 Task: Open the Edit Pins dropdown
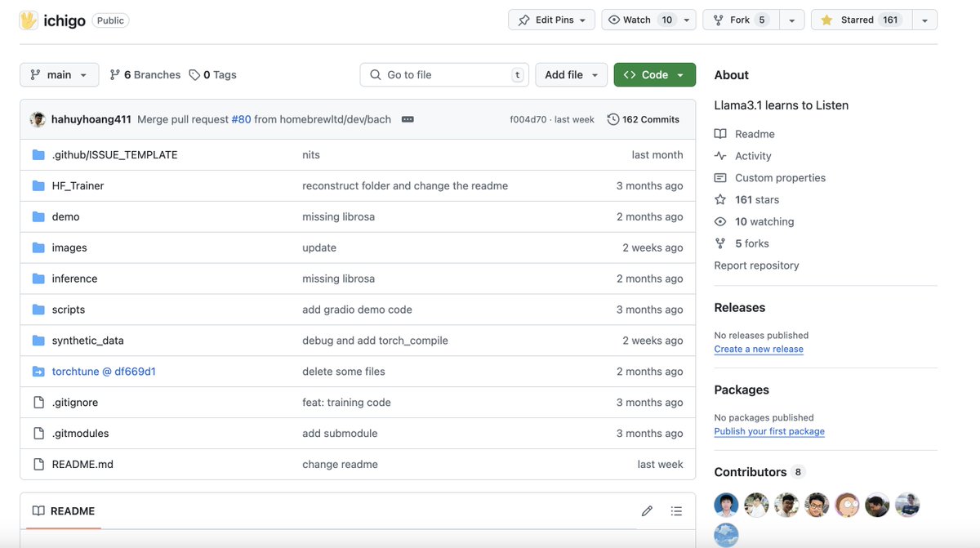(552, 20)
